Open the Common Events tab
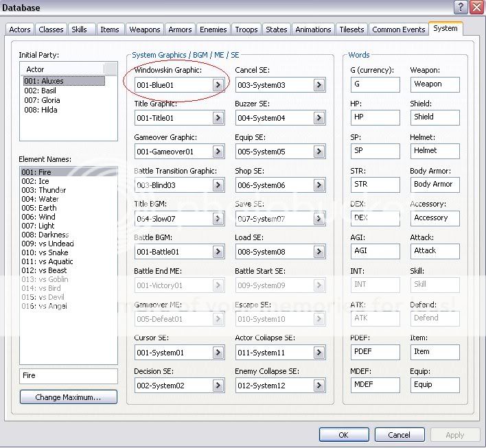The width and height of the screenshot is (486, 448). pos(398,30)
